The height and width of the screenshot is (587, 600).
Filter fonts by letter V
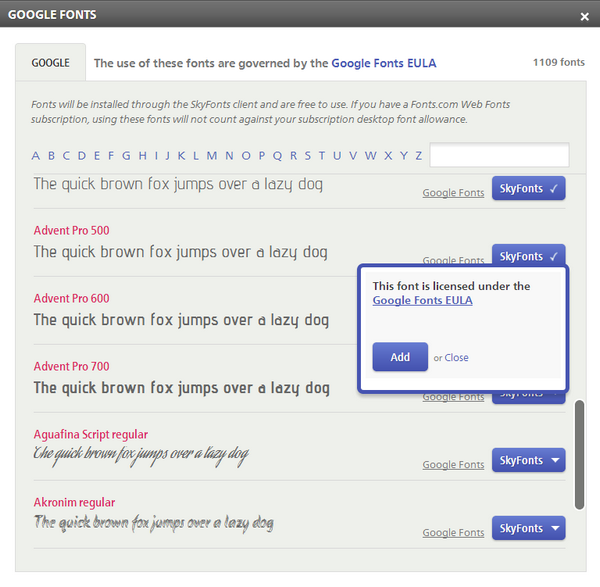click(x=353, y=156)
